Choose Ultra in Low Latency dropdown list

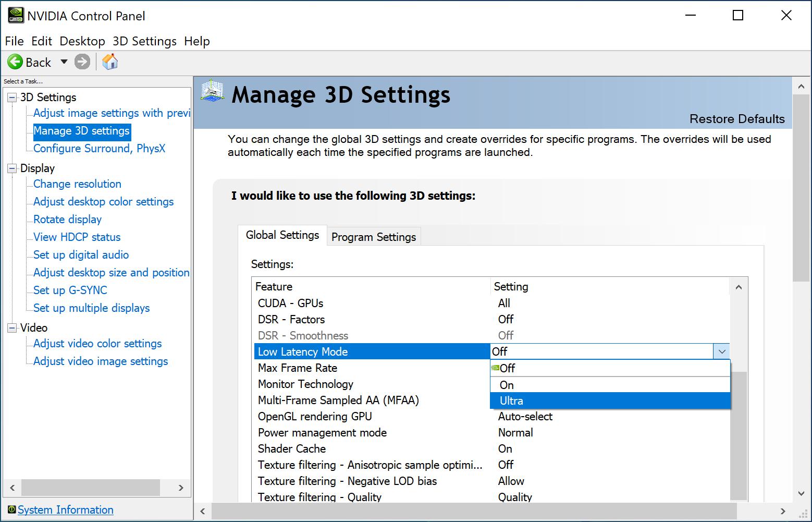pos(610,400)
